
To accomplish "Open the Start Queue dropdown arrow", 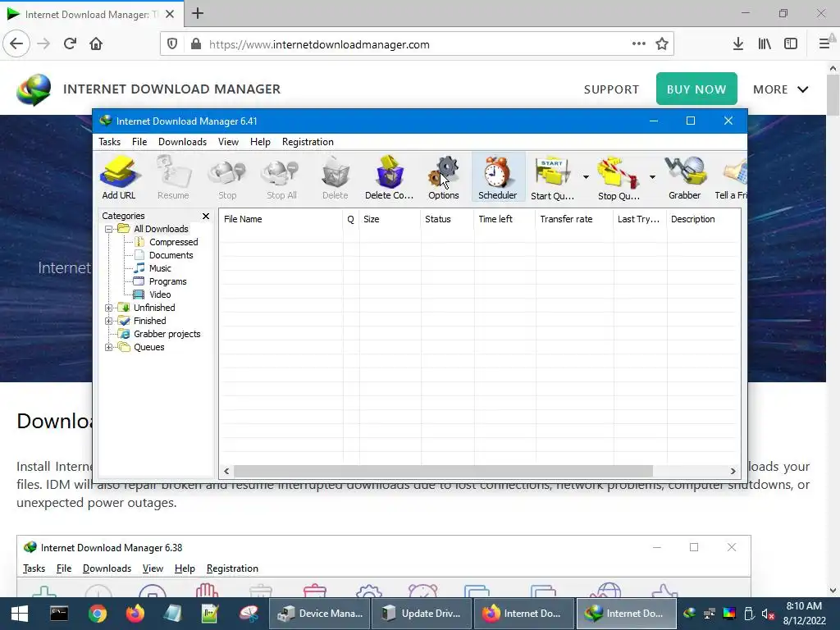I will click(586, 177).
